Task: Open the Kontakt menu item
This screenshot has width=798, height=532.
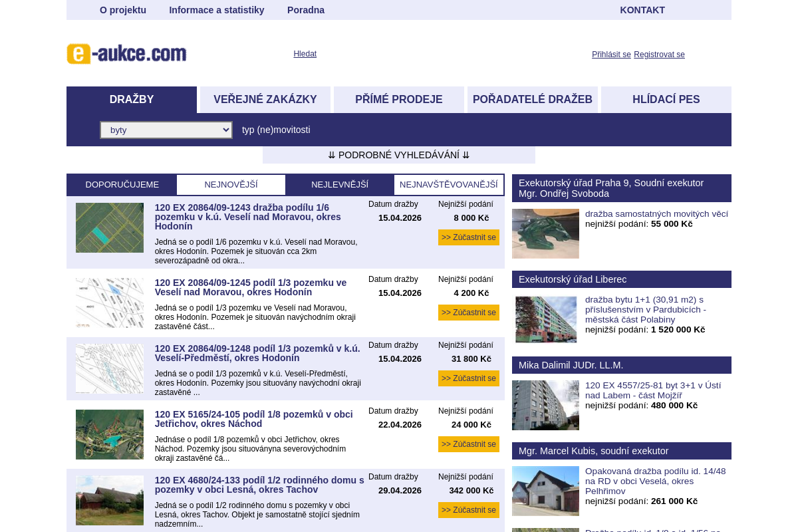Action: point(642,10)
